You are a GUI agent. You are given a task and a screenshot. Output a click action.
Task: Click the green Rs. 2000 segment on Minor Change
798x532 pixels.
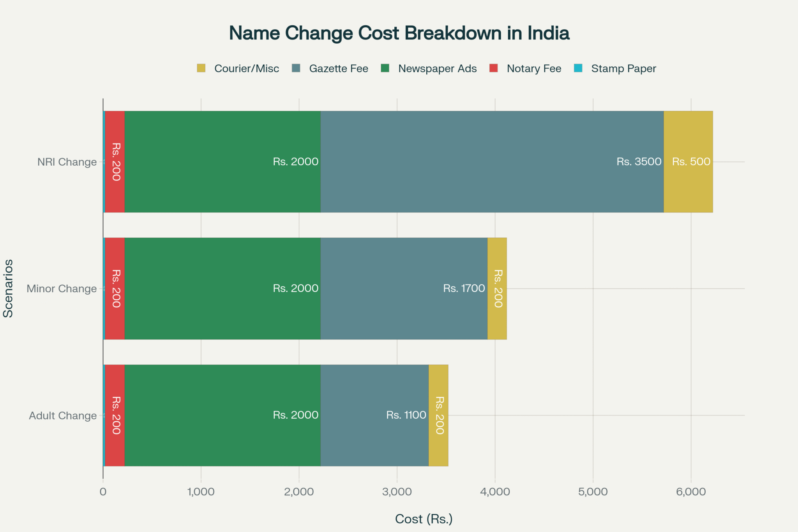222,288
